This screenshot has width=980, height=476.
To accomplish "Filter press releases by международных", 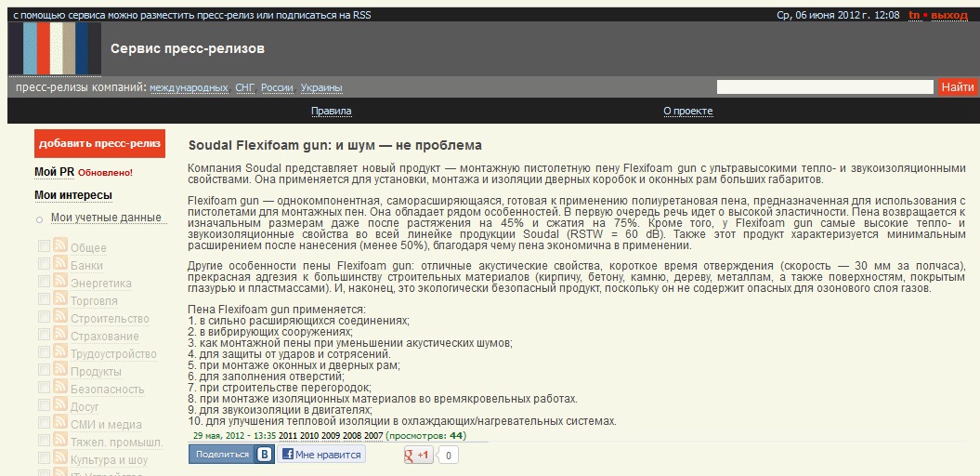I will tap(189, 87).
